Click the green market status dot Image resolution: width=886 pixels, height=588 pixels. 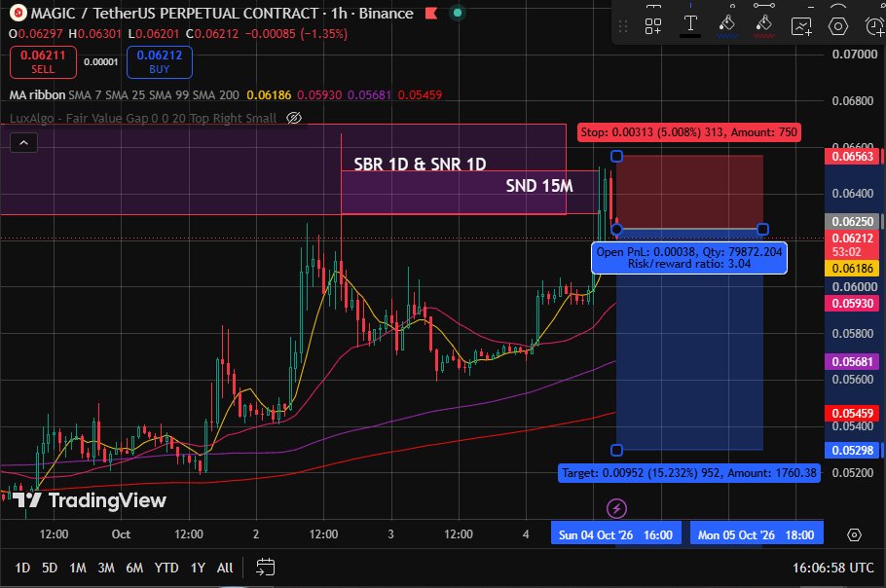click(x=458, y=13)
